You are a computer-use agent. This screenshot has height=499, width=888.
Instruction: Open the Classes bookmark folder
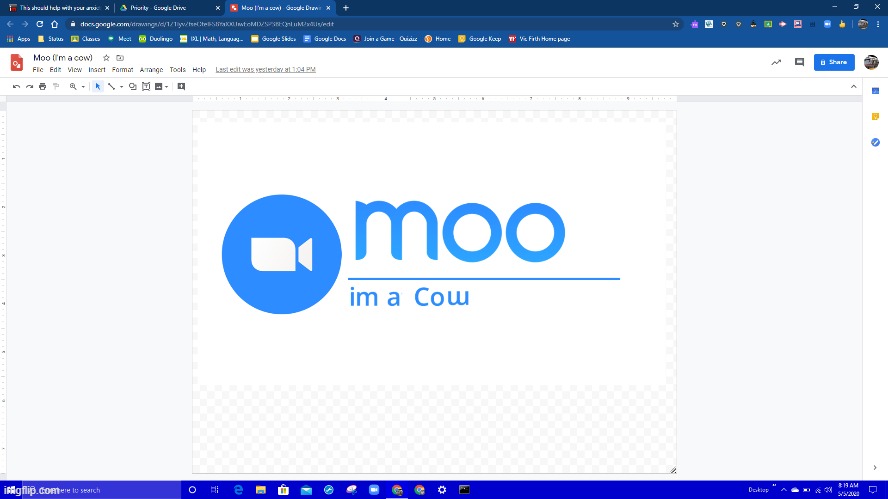(86, 39)
